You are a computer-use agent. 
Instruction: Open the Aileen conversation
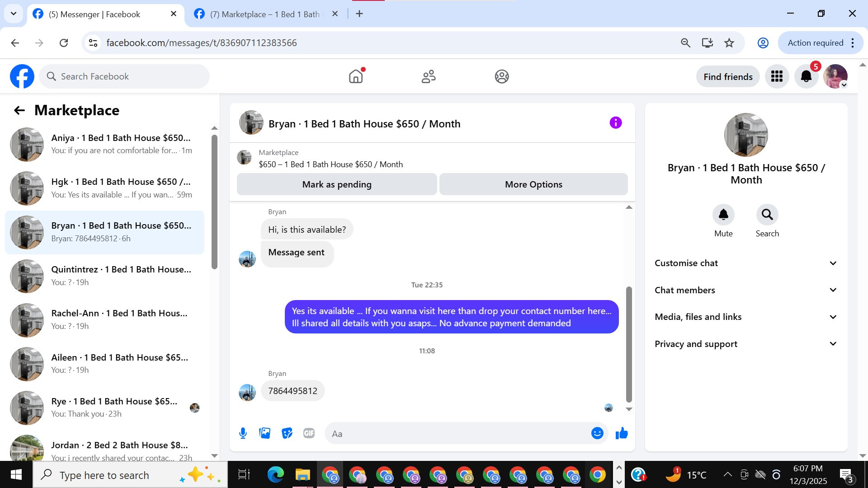[x=104, y=364]
